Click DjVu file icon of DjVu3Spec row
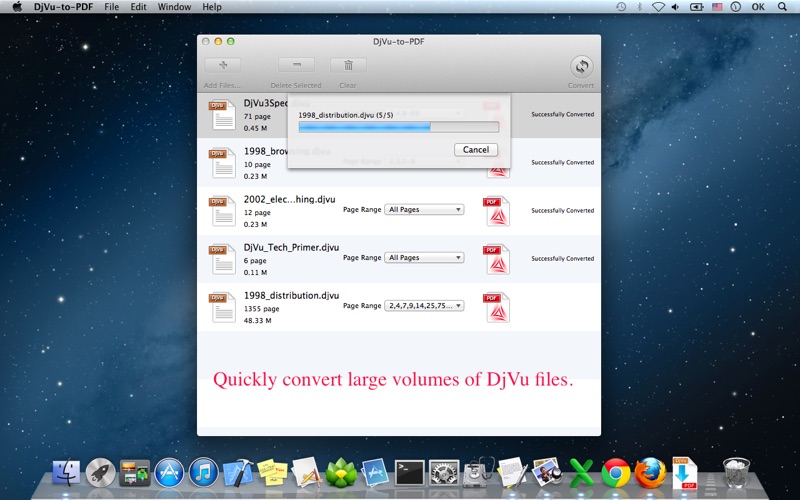Image resolution: width=800 pixels, height=500 pixels. click(x=222, y=115)
